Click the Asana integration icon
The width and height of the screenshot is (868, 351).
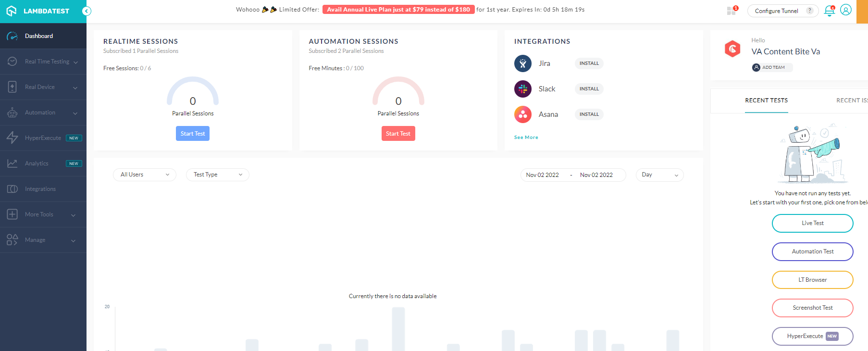[x=523, y=114]
